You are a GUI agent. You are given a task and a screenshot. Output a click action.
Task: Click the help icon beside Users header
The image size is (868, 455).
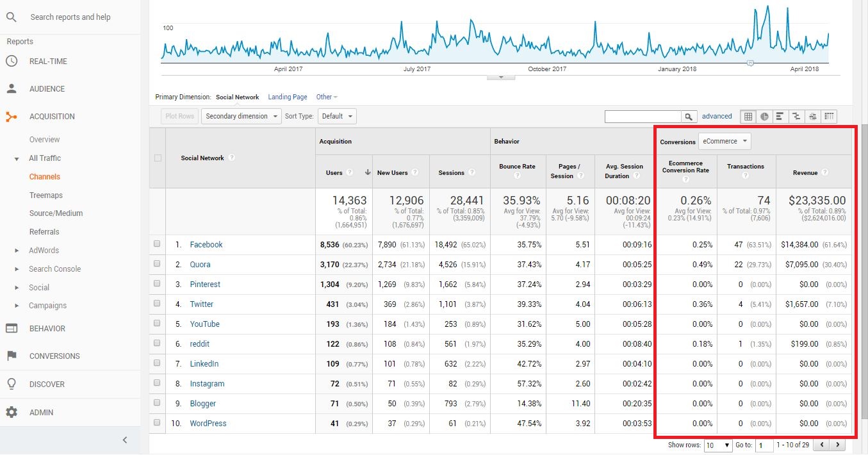pyautogui.click(x=350, y=172)
